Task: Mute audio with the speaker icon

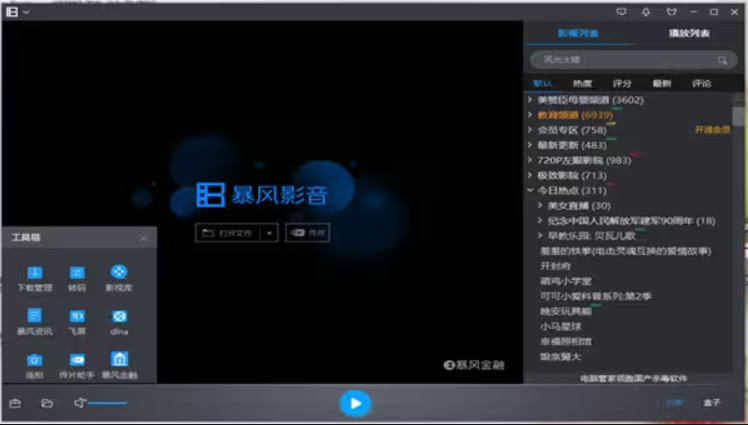Action: click(x=79, y=403)
